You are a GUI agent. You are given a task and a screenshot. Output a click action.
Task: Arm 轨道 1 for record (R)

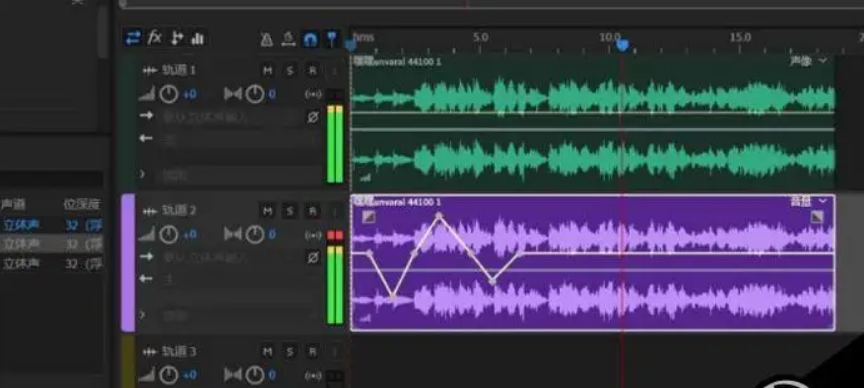312,70
